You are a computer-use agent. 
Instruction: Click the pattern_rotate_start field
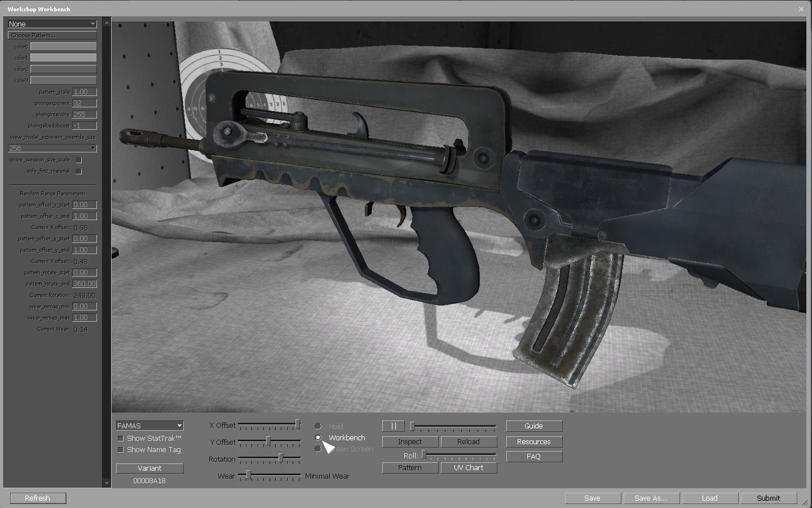click(x=85, y=273)
